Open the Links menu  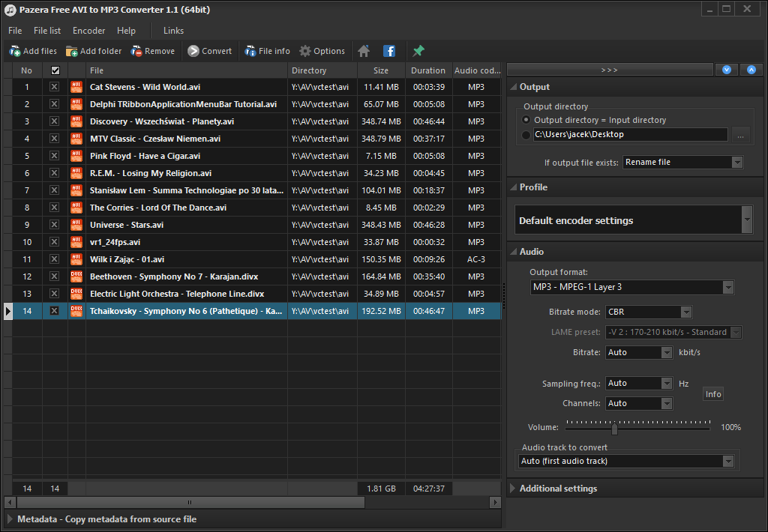click(173, 30)
